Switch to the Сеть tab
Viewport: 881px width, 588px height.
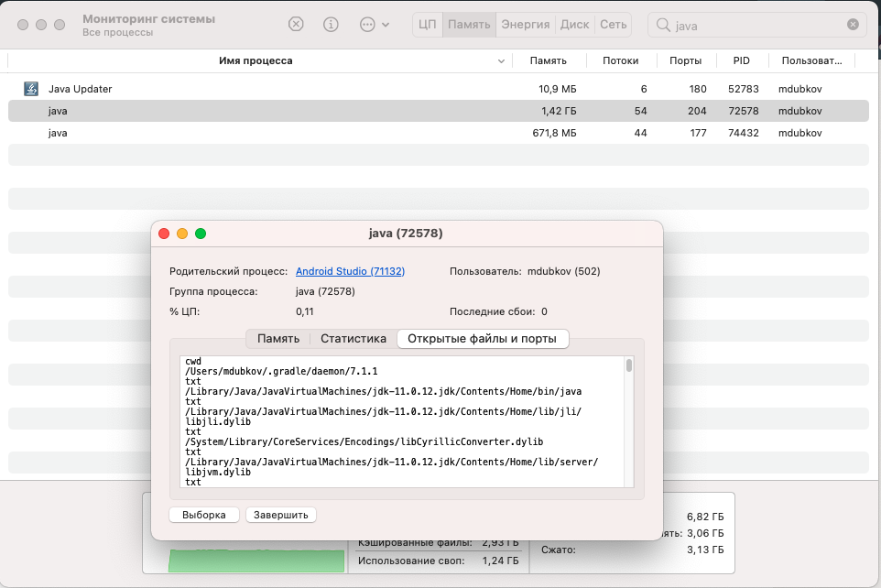coord(613,25)
